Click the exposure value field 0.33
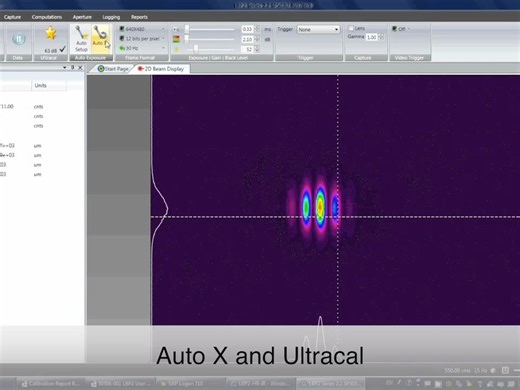Image resolution: width=520 pixels, height=390 pixels. [247, 29]
